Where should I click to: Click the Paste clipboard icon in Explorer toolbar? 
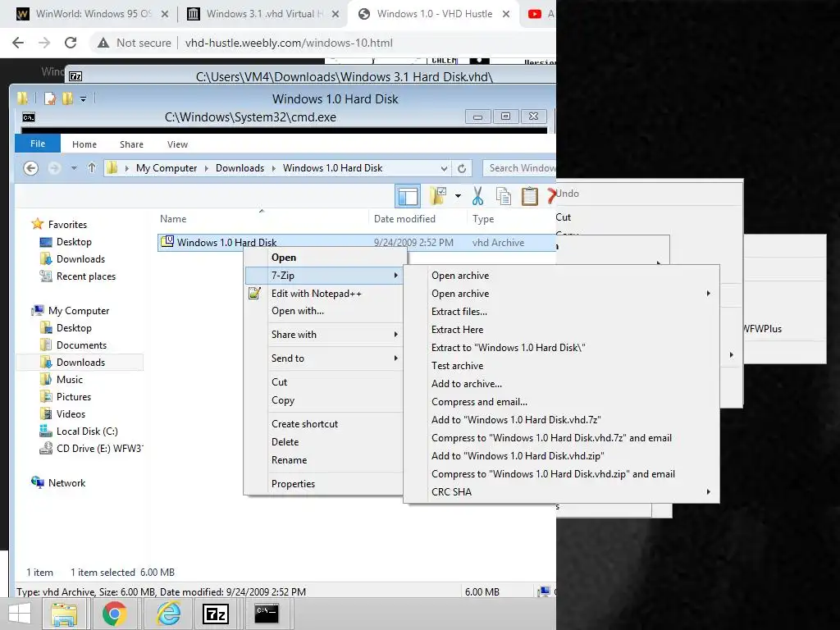529,196
